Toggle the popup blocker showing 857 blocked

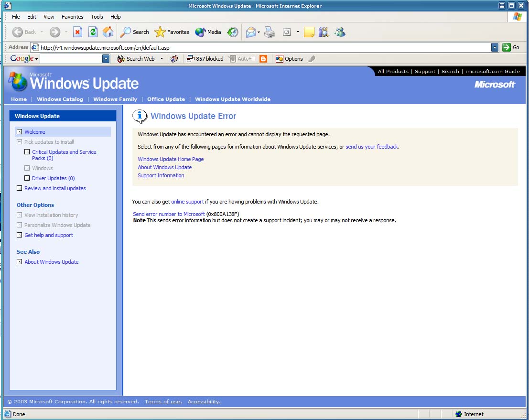point(205,58)
